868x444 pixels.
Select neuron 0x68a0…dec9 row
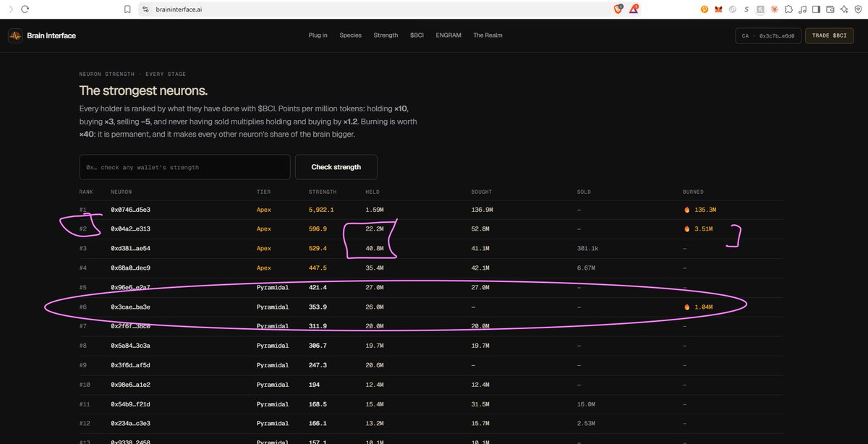430,268
